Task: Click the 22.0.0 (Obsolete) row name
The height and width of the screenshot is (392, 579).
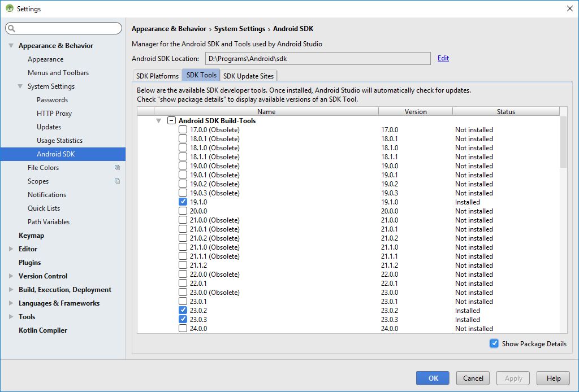Action: 214,275
